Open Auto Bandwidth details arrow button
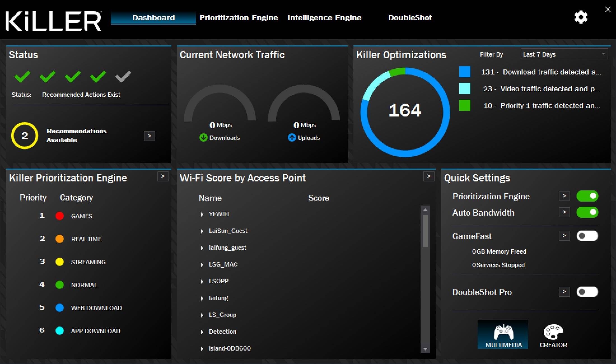616x364 pixels. pos(564,212)
